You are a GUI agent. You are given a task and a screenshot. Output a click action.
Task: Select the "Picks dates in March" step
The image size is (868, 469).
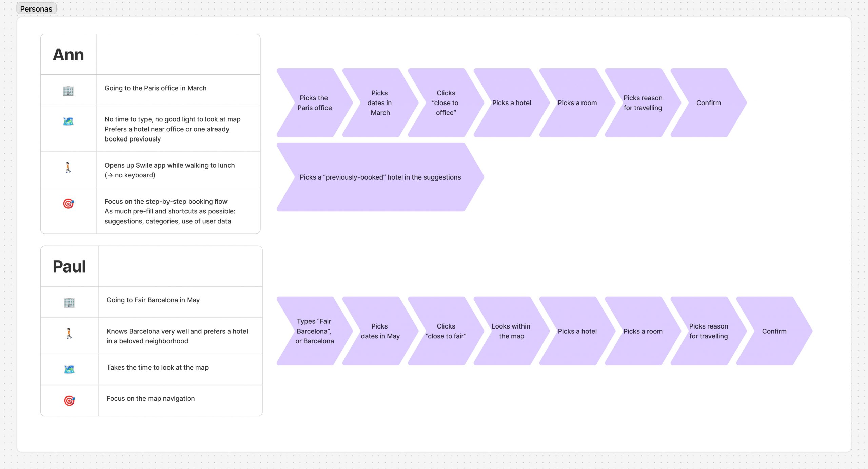pos(380,103)
